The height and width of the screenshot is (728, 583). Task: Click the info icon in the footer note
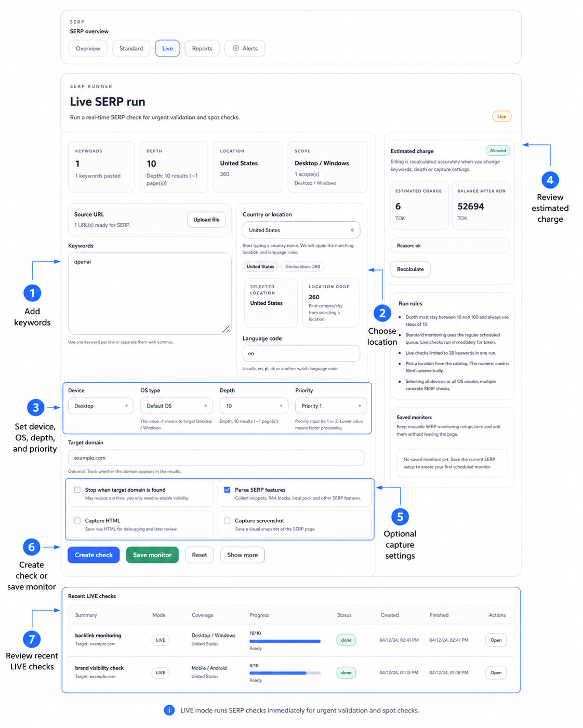click(x=169, y=710)
